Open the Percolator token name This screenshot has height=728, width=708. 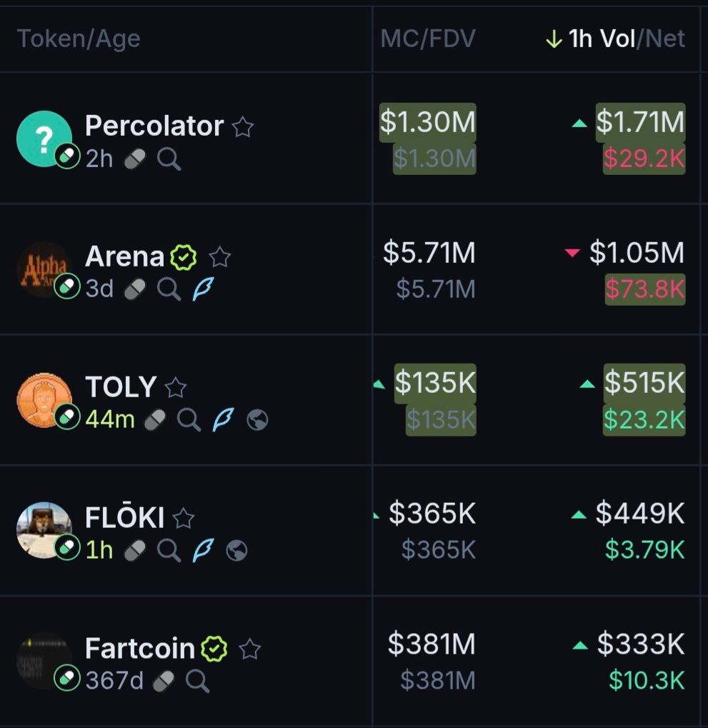(154, 126)
